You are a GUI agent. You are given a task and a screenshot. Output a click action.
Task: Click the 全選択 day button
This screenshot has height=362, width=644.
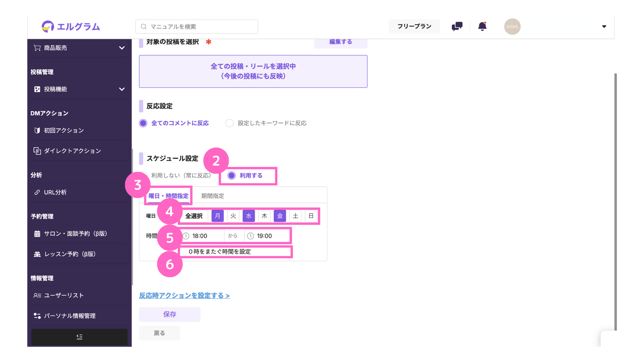[194, 216]
